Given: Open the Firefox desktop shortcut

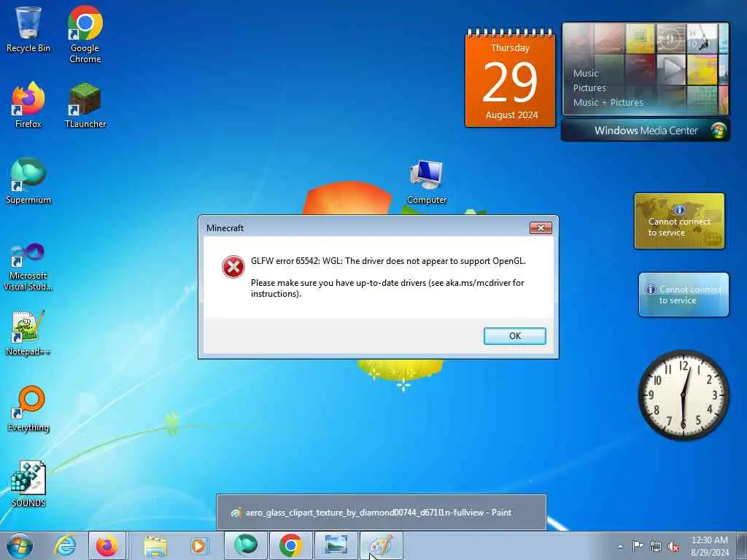Looking at the screenshot, I should (28, 105).
